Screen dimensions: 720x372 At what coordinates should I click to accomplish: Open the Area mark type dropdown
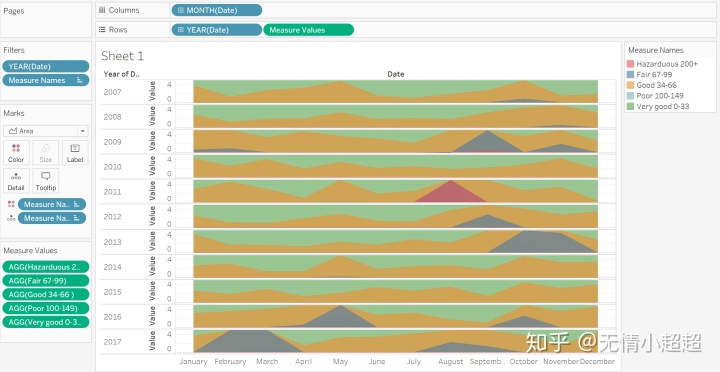click(x=45, y=131)
